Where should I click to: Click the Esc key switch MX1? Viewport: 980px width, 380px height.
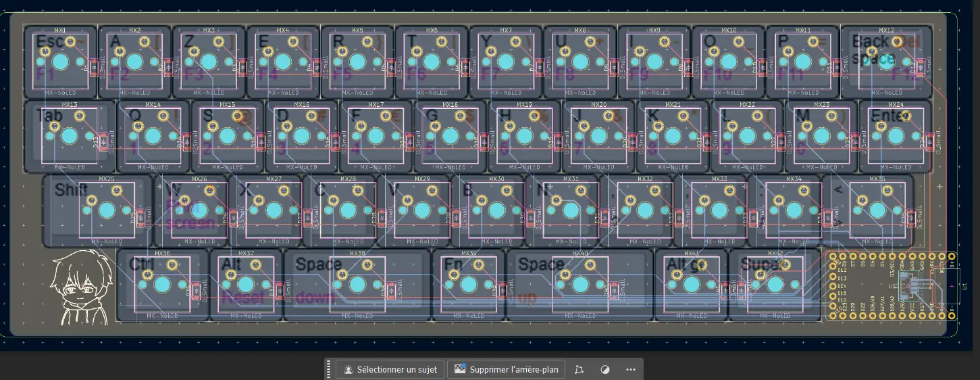(x=60, y=63)
